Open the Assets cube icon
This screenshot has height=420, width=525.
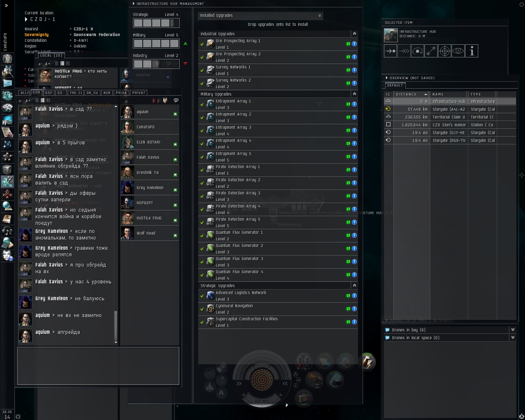(x=7, y=169)
